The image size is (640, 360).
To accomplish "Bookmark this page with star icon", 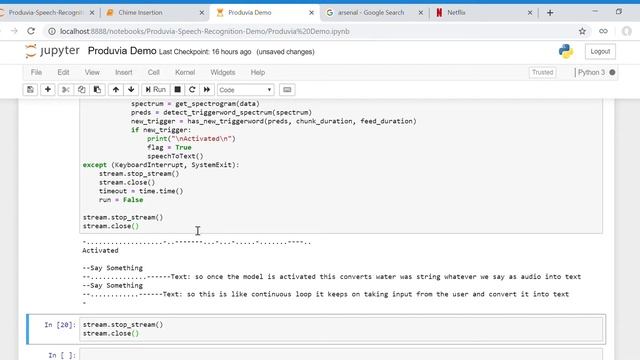I will pyautogui.click(x=582, y=31).
